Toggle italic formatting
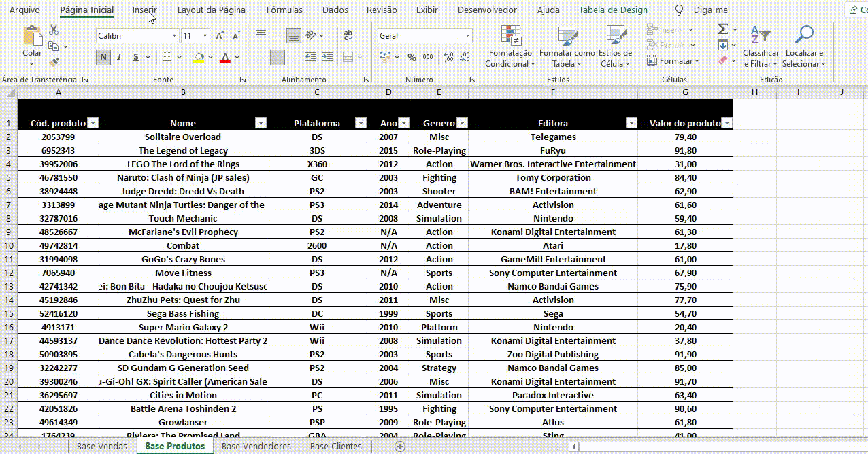 coord(119,57)
